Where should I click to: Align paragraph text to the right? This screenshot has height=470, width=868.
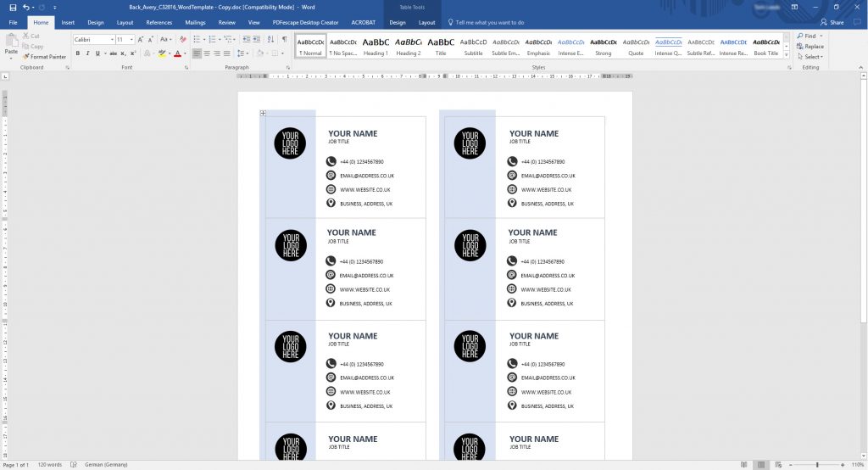217,53
